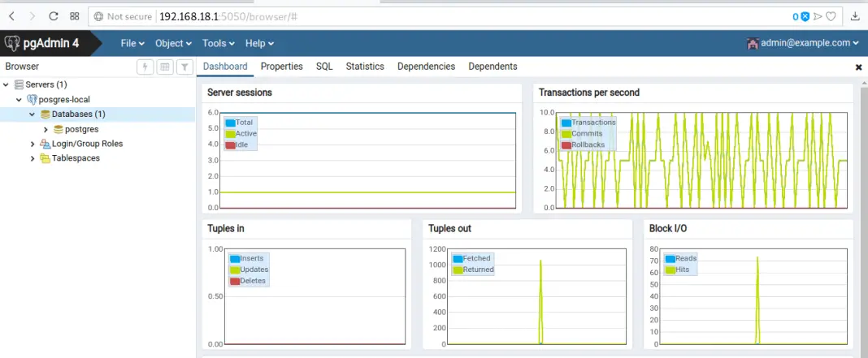This screenshot has width=868, height=358.
Task: Select the Databases (1) tree item
Action: pos(78,114)
